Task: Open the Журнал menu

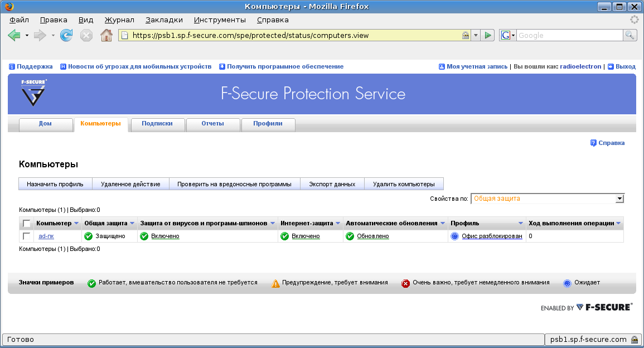Action: pos(119,20)
